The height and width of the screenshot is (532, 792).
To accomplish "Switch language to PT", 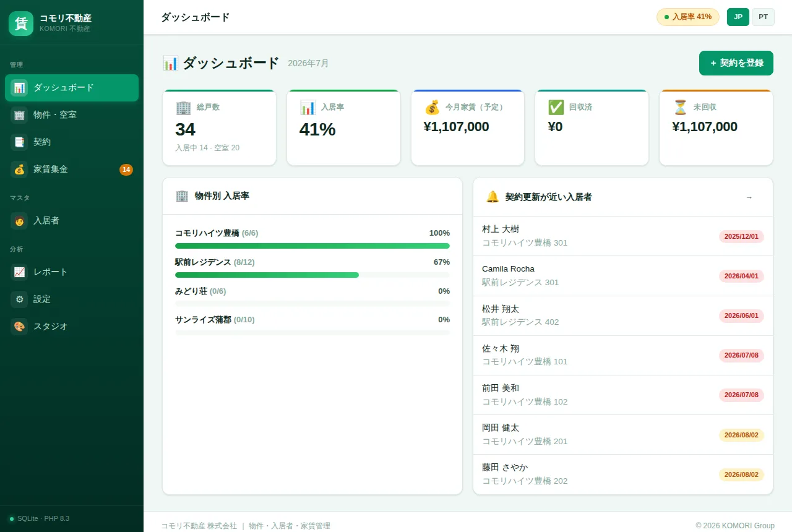I will coord(763,17).
